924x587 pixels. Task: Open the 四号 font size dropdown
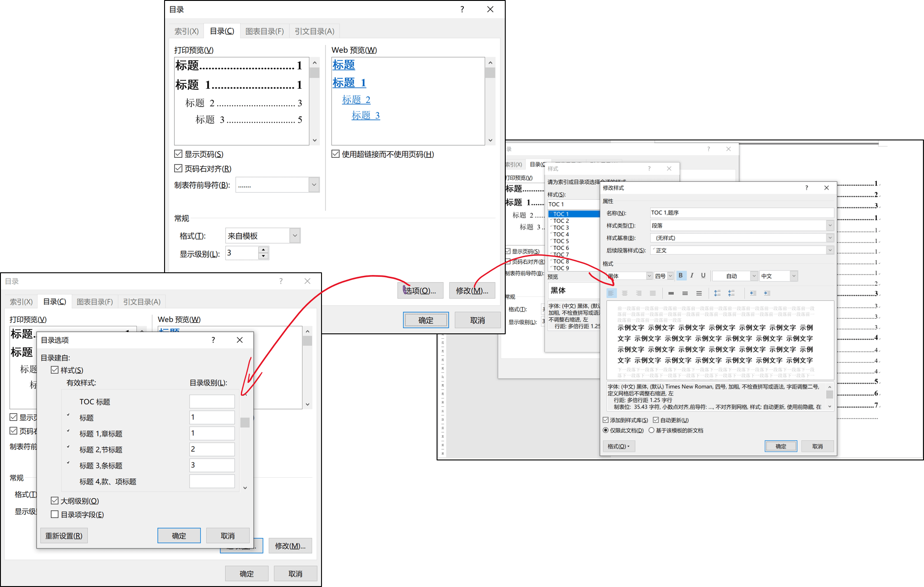pos(670,276)
